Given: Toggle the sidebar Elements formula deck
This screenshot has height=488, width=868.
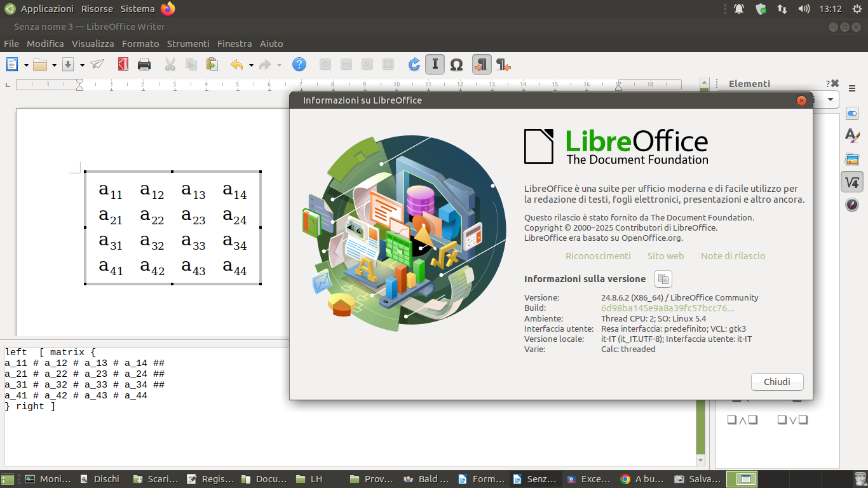Looking at the screenshot, I should coord(852,182).
